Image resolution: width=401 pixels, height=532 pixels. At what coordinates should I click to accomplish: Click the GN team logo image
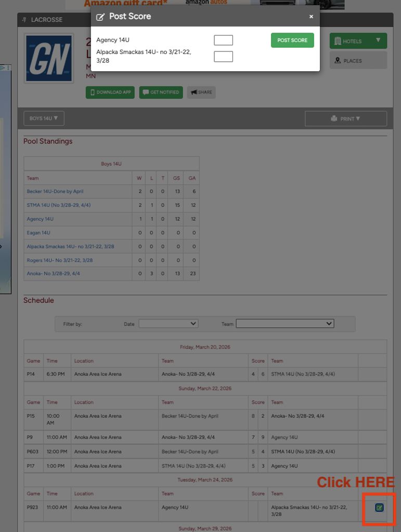(49, 59)
